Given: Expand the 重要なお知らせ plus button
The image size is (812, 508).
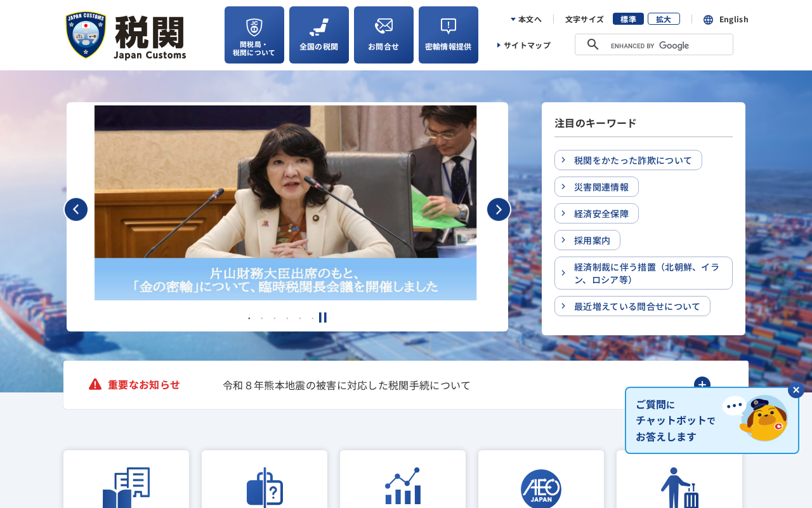Looking at the screenshot, I should [702, 384].
